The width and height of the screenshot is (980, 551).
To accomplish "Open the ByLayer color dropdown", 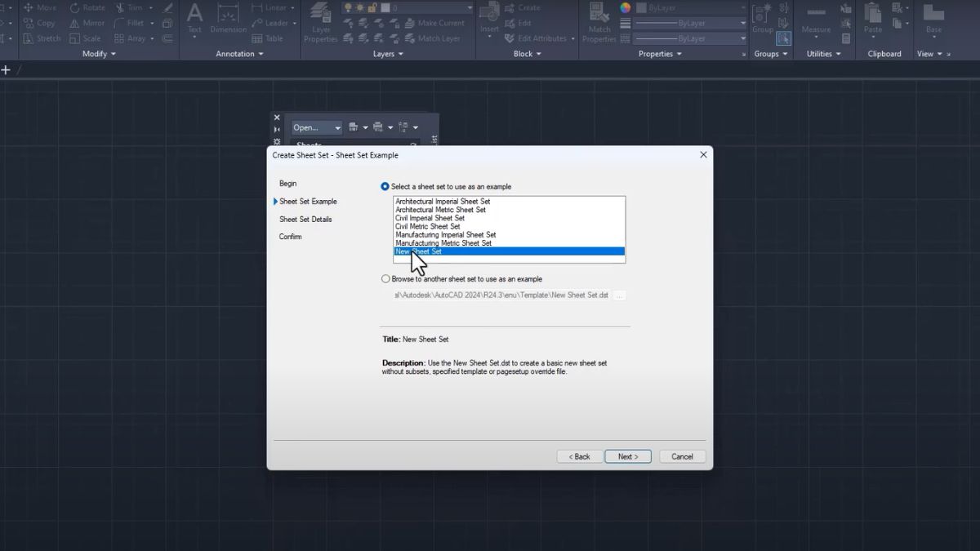I will coord(690,7).
